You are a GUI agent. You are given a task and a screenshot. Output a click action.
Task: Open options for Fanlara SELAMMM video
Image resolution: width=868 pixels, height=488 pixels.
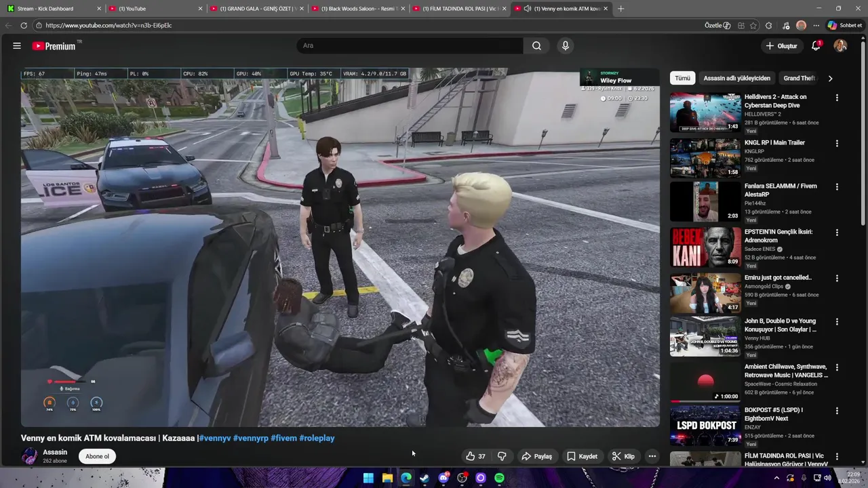coord(837,186)
